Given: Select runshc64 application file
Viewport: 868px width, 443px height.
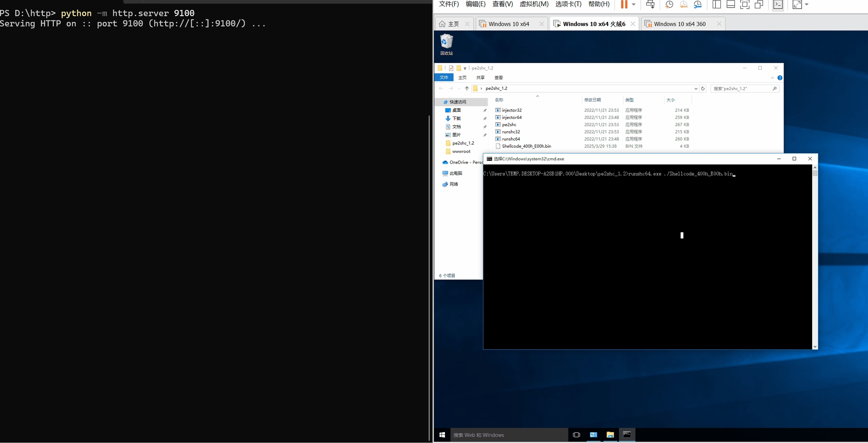Looking at the screenshot, I should tap(511, 139).
